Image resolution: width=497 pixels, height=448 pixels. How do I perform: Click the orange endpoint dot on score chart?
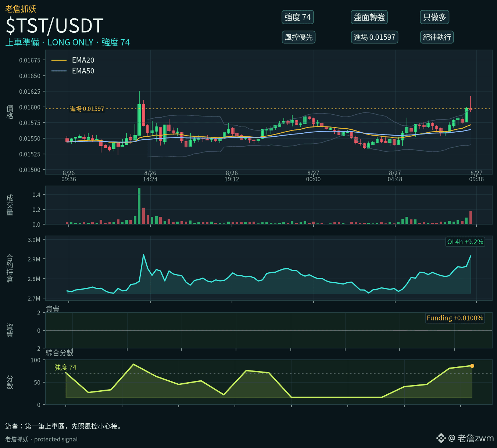(x=472, y=366)
